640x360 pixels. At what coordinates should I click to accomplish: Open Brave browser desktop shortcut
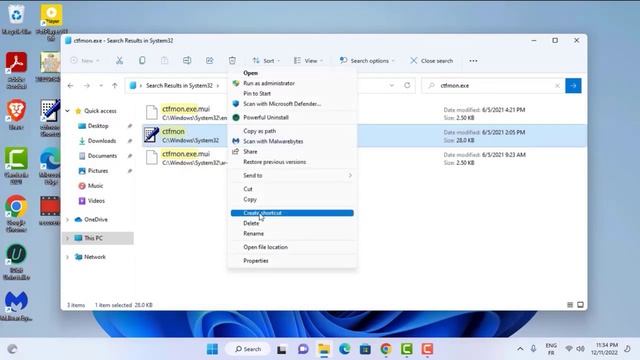point(16,115)
